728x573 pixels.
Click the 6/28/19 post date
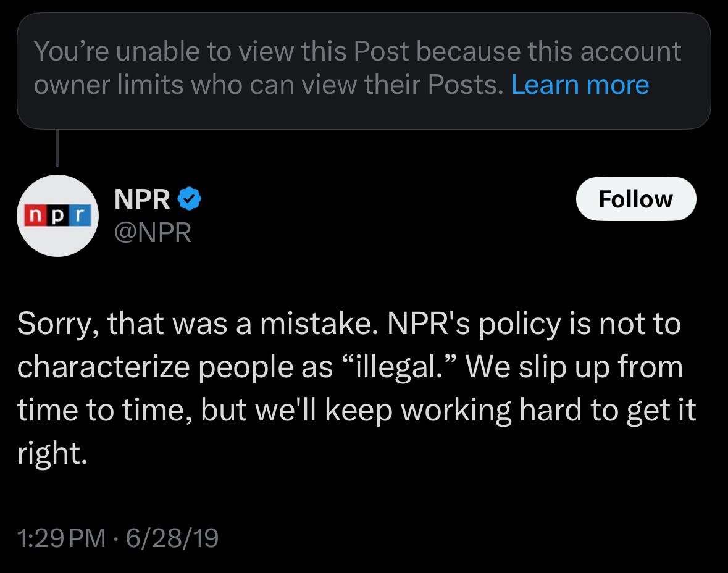point(172,538)
